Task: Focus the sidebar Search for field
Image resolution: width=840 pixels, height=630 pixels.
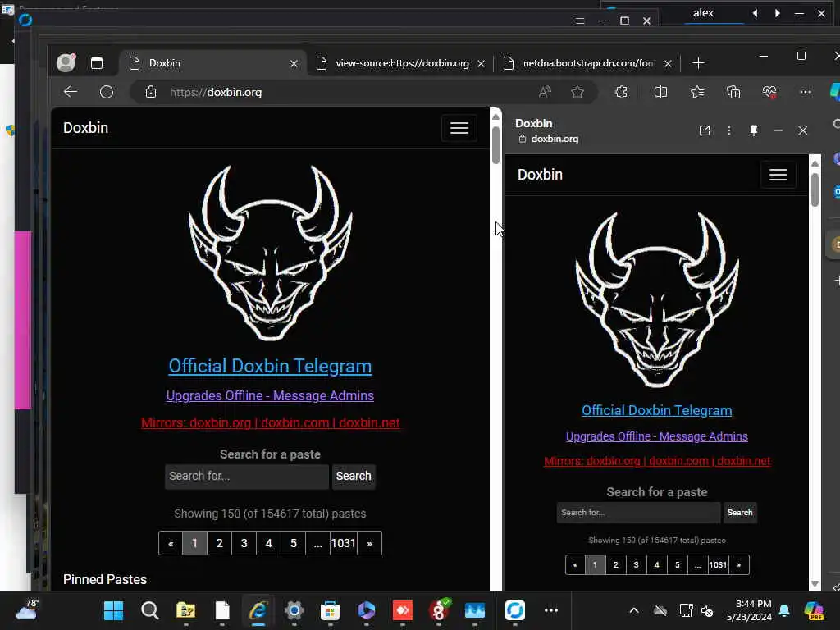Action: click(x=638, y=513)
